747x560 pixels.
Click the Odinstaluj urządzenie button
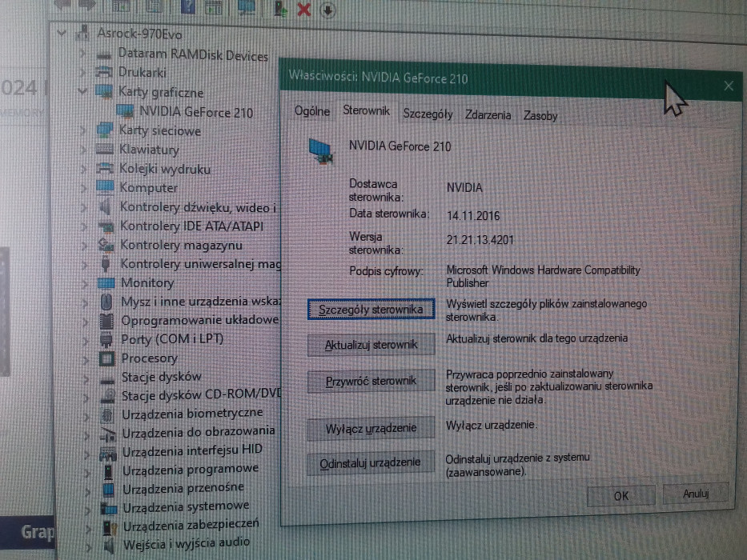[x=370, y=463]
